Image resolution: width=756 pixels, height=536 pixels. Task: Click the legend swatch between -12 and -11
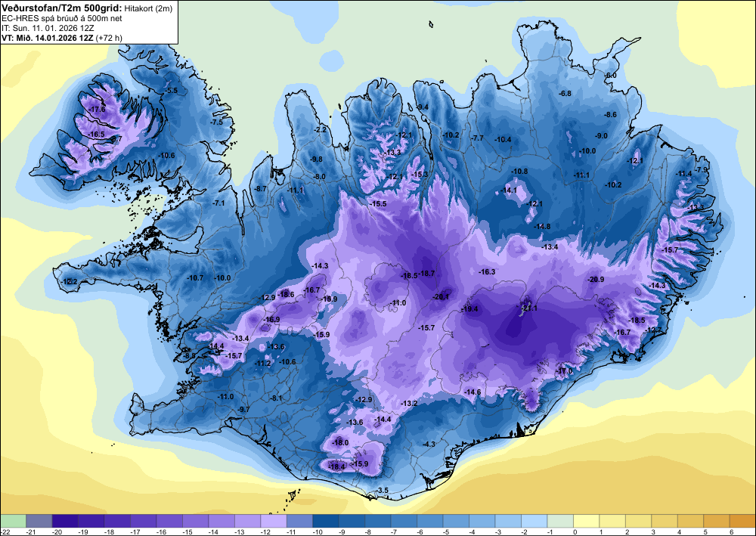(x=274, y=521)
